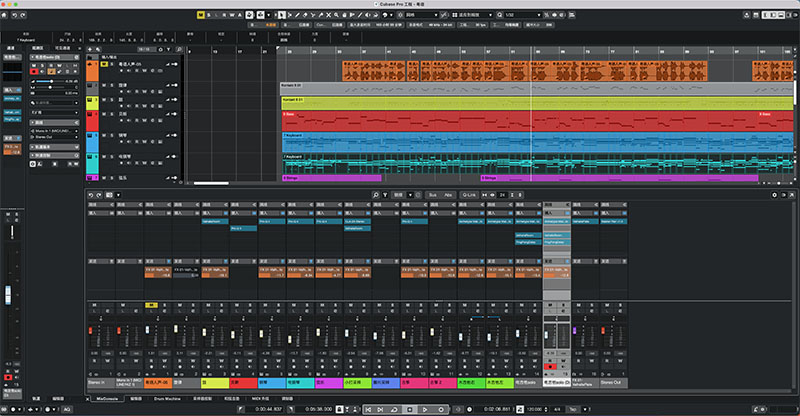Open the grid type dropdown left of Q
This screenshot has height=416, width=800.
tap(473, 15)
